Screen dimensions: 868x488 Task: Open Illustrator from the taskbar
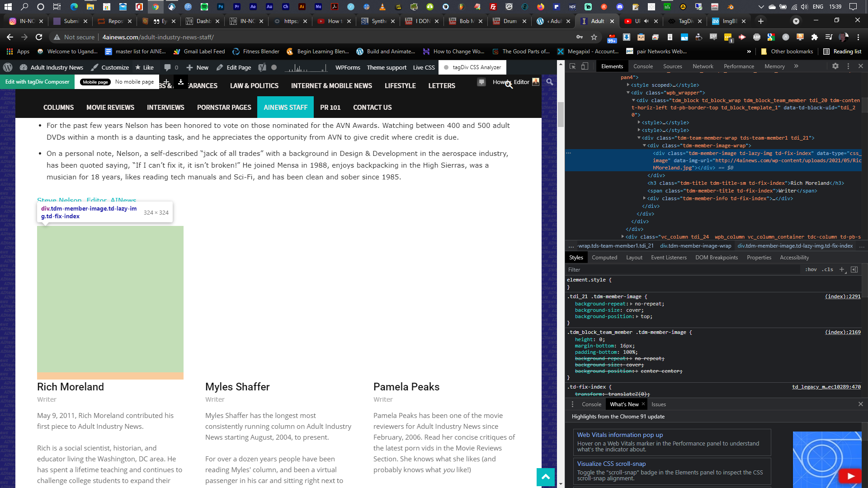tap(302, 7)
